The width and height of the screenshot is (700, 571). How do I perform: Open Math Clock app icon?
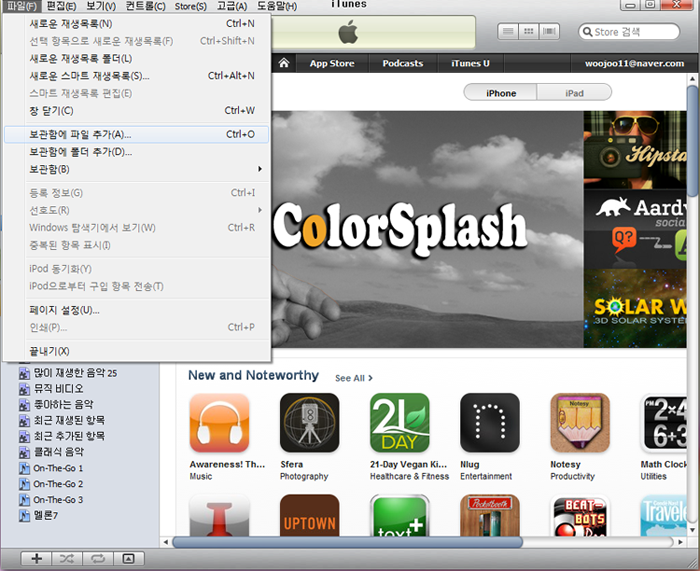click(x=664, y=423)
